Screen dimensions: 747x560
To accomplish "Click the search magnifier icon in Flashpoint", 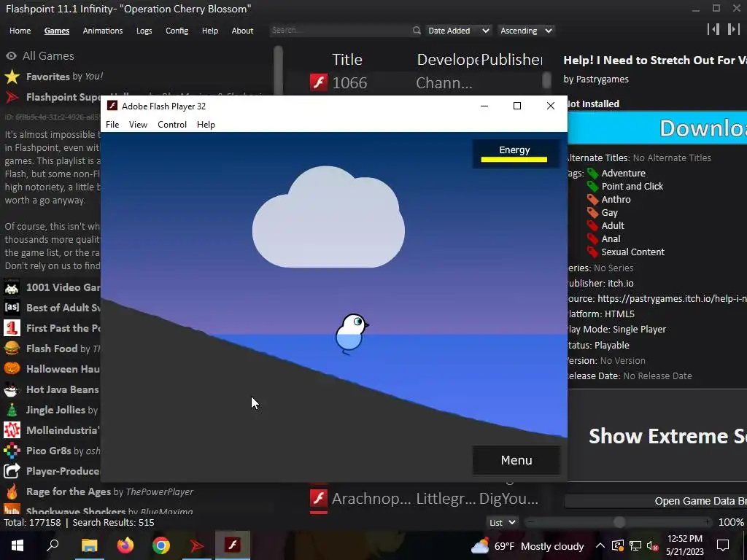I will coord(417,31).
